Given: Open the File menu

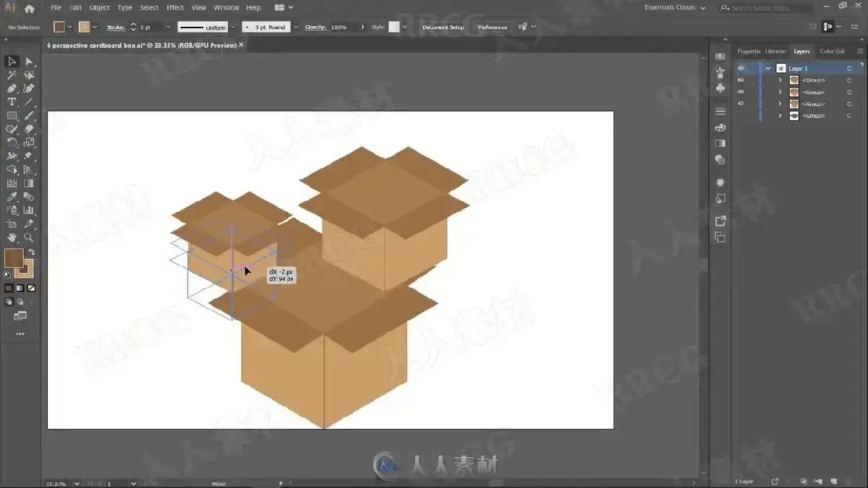Looking at the screenshot, I should pos(56,8).
